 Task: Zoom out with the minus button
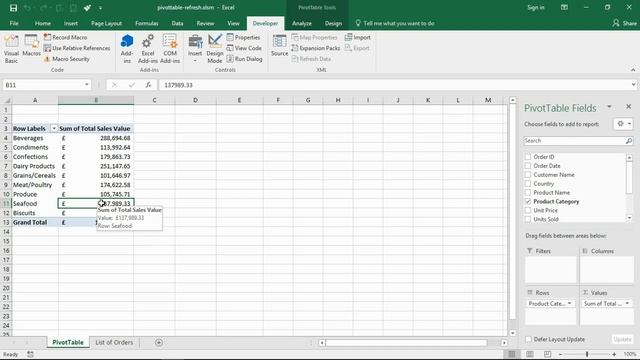click(560, 354)
